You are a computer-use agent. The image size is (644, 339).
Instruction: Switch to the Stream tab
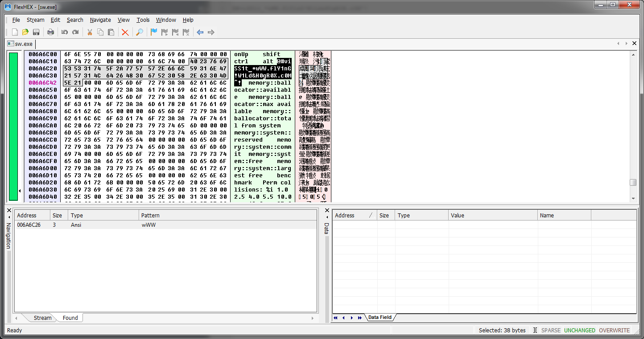(42, 318)
